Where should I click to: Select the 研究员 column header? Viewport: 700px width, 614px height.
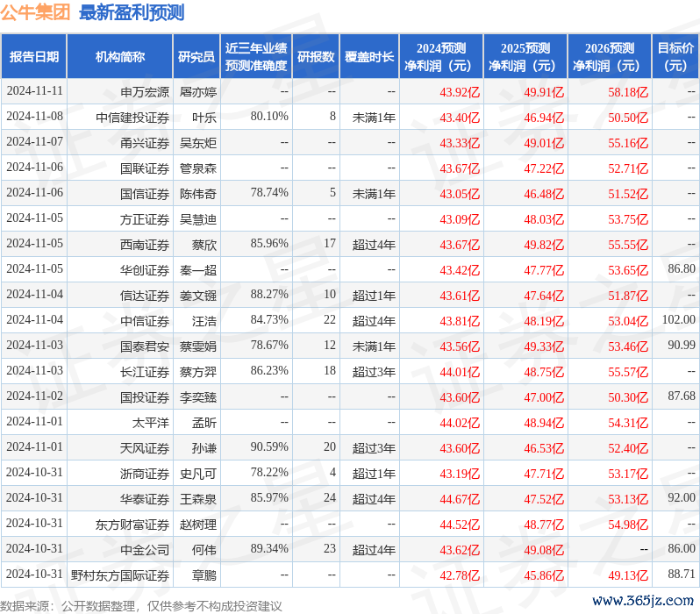coord(196,57)
